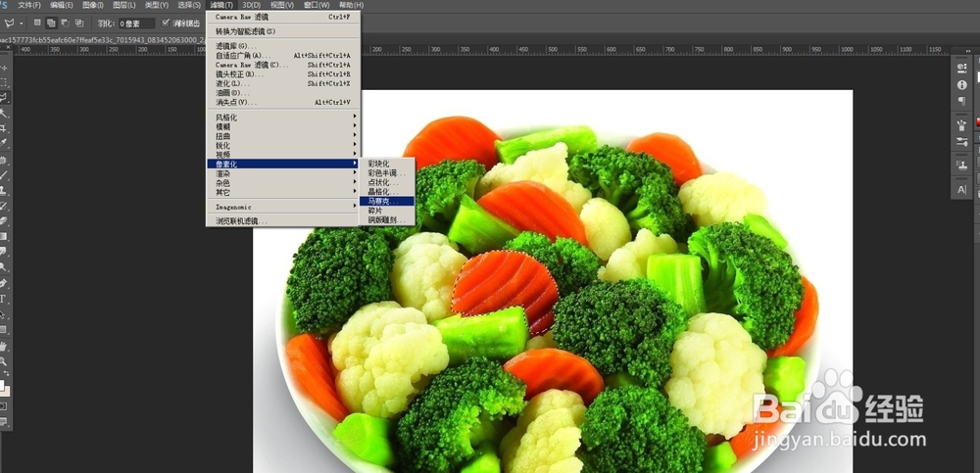The width and height of the screenshot is (980, 473).
Task: Select the Zoom tool
Action: 4,361
